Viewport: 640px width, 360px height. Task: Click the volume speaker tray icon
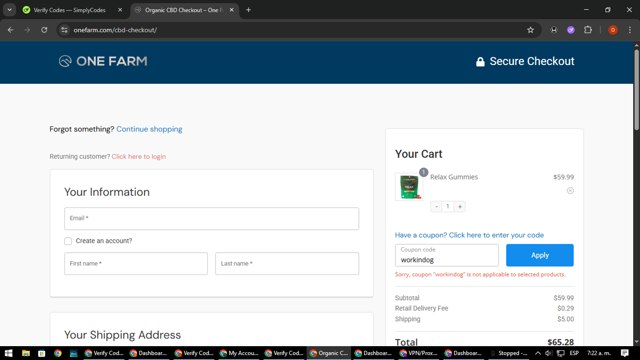(x=549, y=353)
